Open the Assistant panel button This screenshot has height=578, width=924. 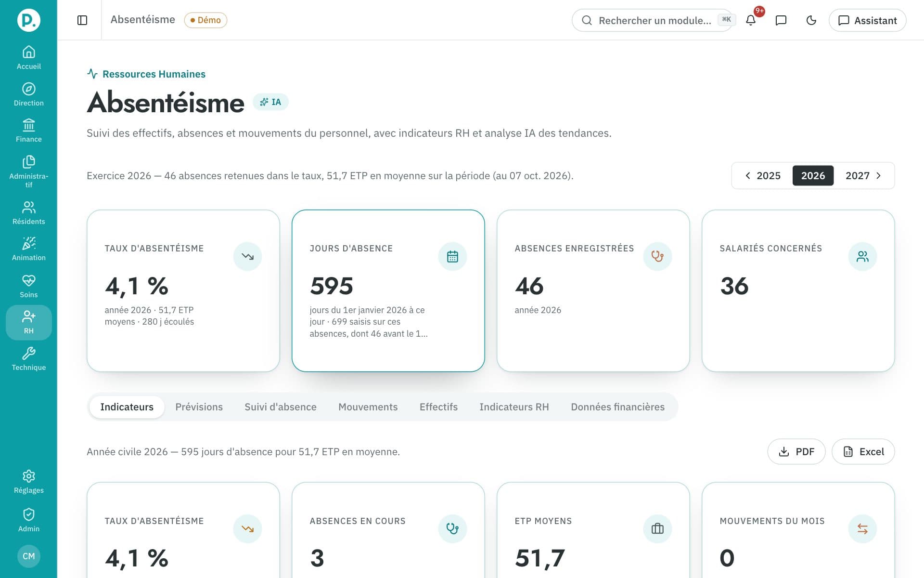(x=867, y=20)
